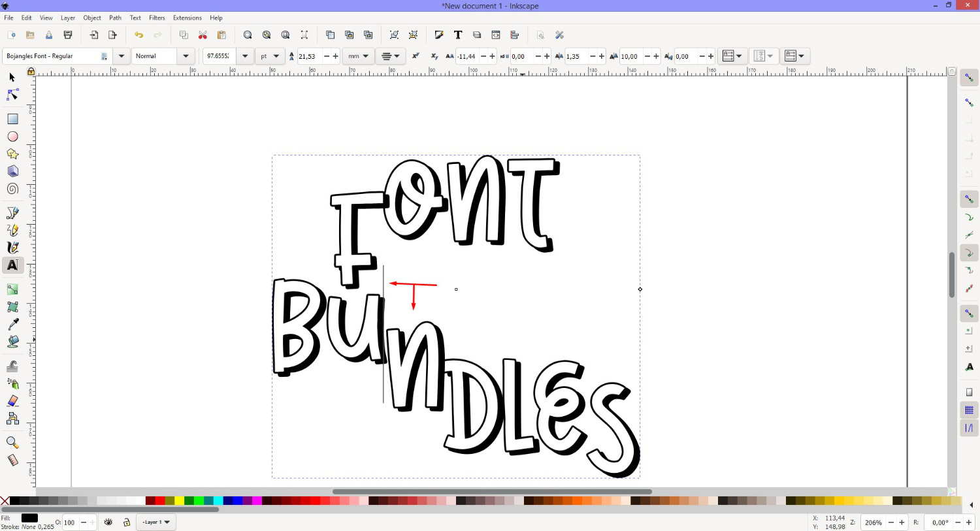The image size is (980, 531).
Task: Toggle snap text anchors and baselines
Action: pos(969,367)
